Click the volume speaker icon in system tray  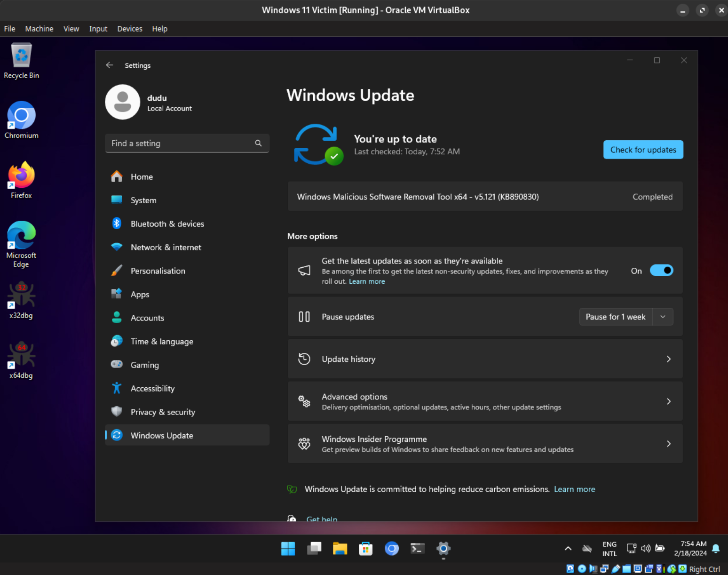pyautogui.click(x=646, y=548)
